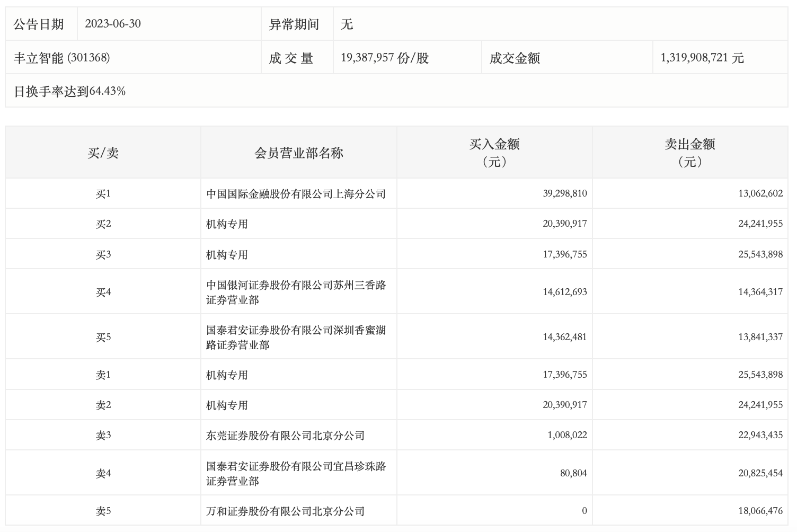Screen dimensions: 797x532
Task: Click the 会员营业部名称 column header
Action: pyautogui.click(x=299, y=153)
